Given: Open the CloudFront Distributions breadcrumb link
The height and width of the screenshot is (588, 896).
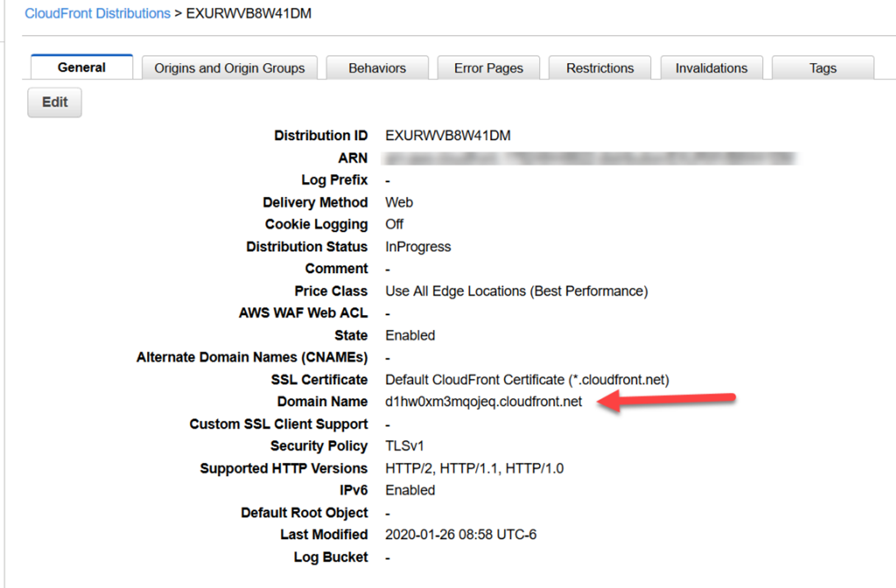Looking at the screenshot, I should [x=97, y=13].
